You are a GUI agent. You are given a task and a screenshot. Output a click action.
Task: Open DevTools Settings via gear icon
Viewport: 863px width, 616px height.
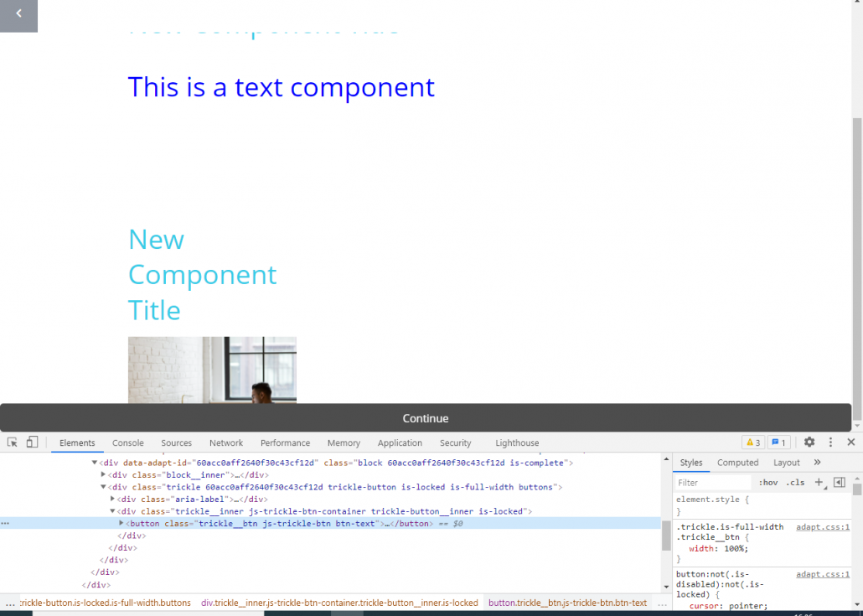coord(809,442)
